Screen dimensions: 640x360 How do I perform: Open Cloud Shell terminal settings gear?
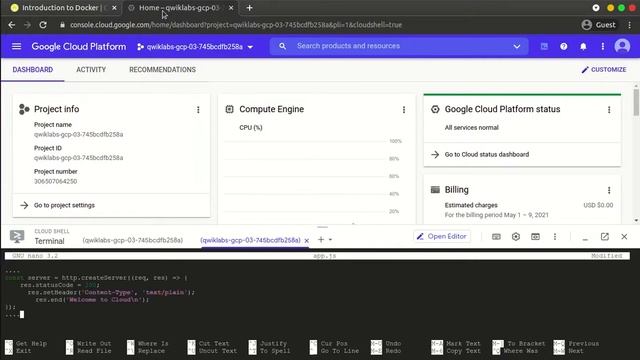516,237
